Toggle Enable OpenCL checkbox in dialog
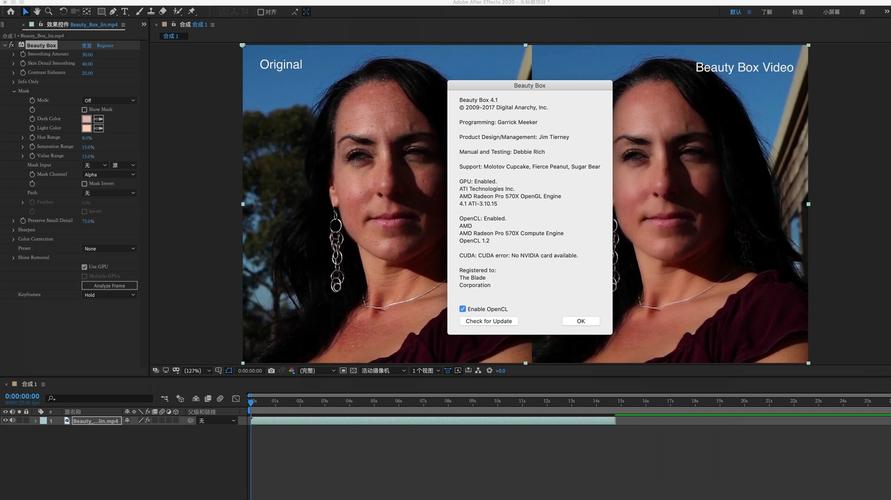Viewport: 891px width, 500px height. click(463, 309)
